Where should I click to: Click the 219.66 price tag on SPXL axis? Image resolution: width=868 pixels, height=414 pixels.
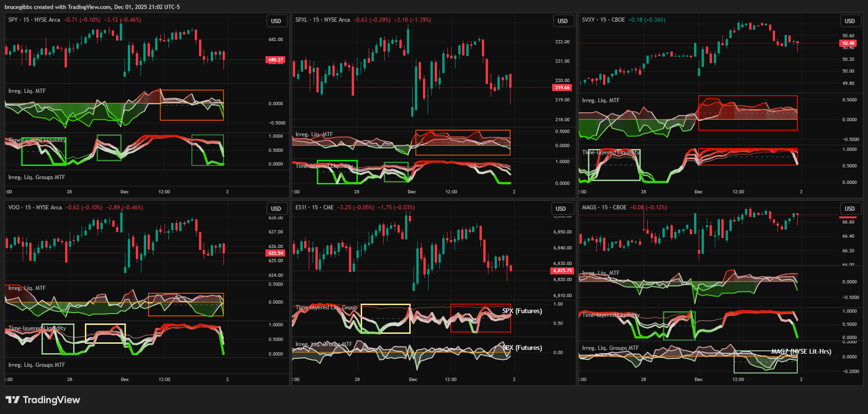click(x=562, y=88)
